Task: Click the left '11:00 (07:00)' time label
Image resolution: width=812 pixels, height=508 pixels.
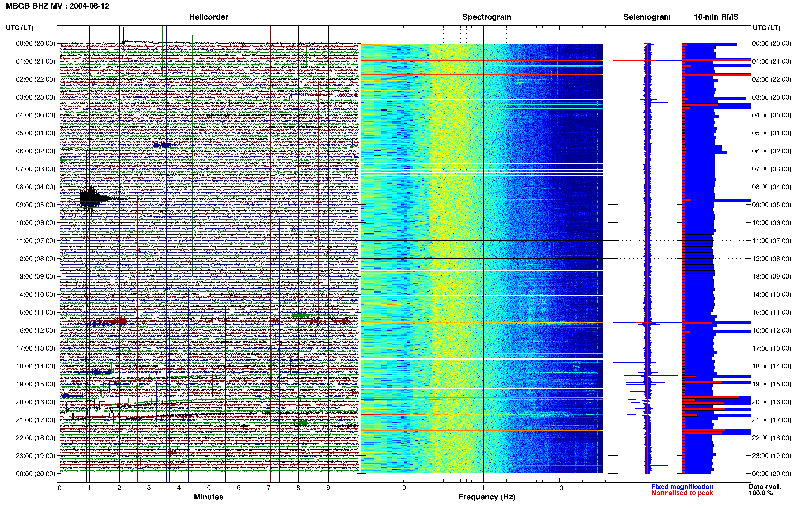Action: pyautogui.click(x=36, y=240)
